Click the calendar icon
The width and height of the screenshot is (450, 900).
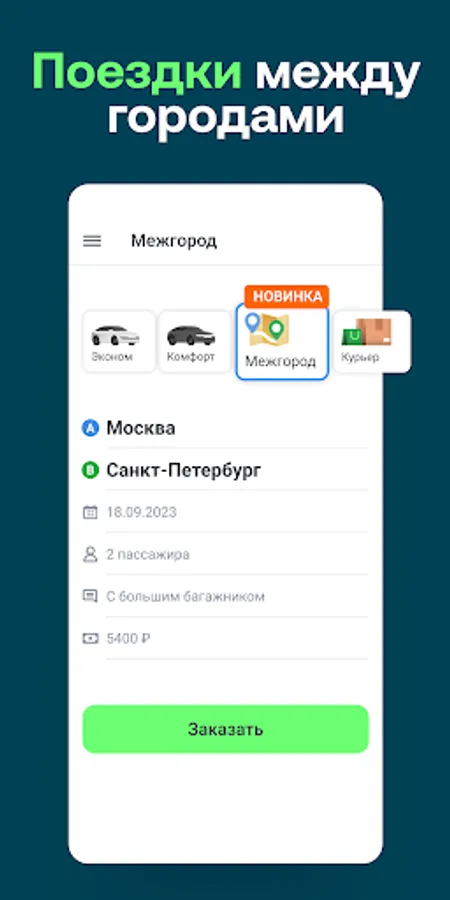coord(90,512)
